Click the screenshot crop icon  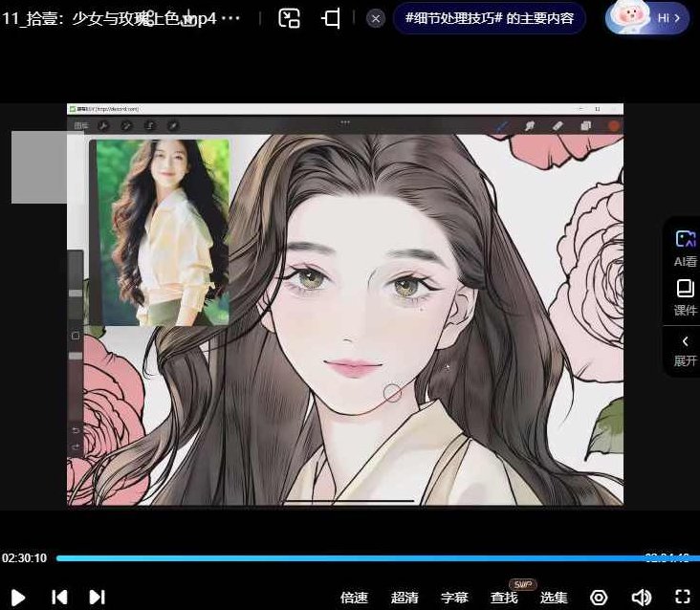331,18
